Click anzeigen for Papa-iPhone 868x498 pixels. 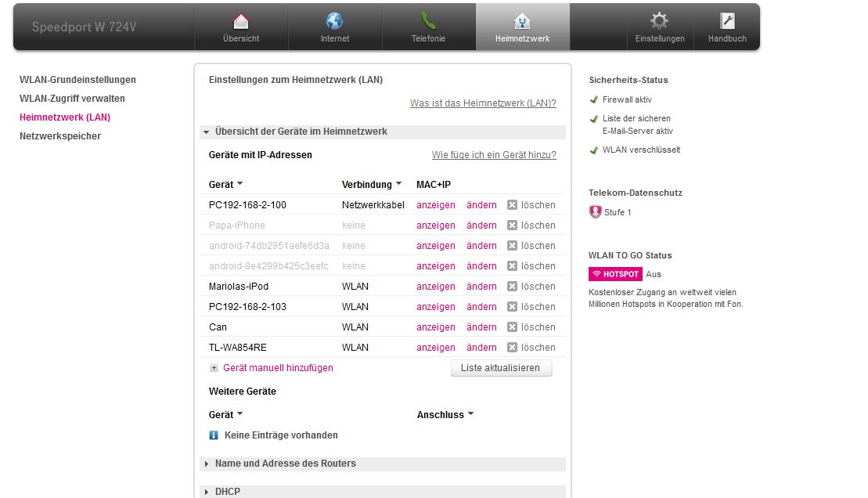point(436,226)
